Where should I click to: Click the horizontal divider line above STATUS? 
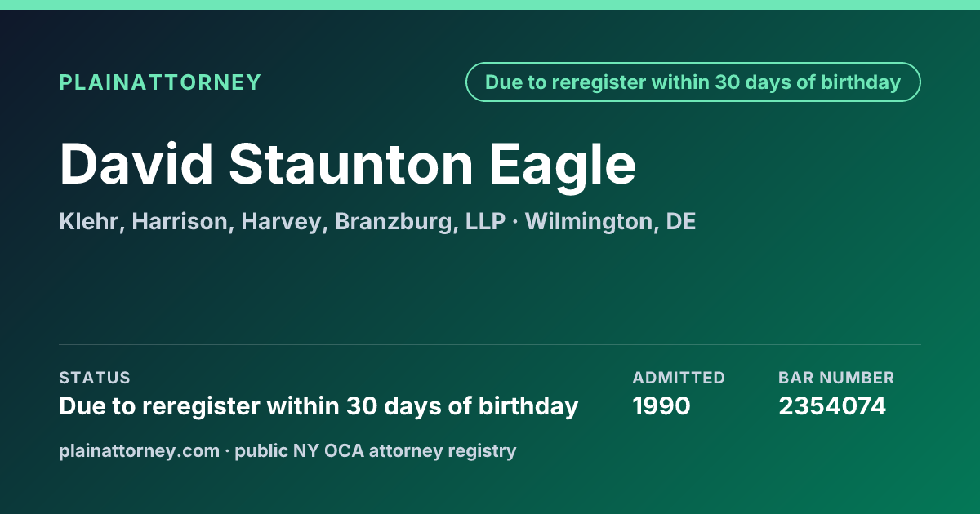click(x=490, y=344)
